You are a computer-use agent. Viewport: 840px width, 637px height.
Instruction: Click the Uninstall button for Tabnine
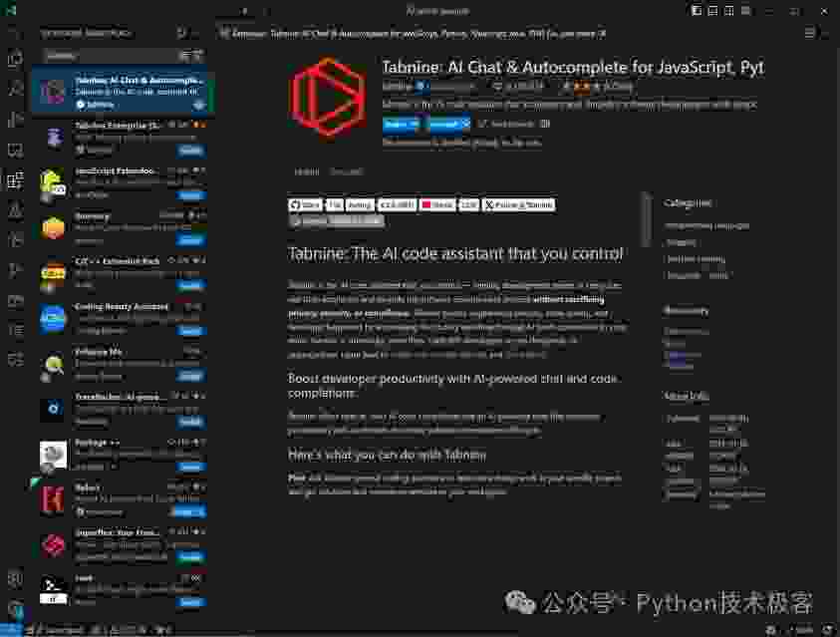(443, 124)
